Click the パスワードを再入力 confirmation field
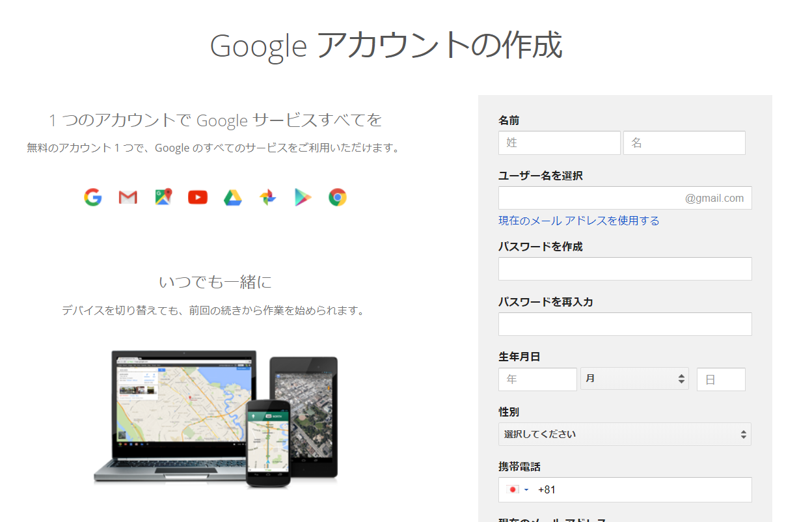812x522 pixels. [x=625, y=323]
